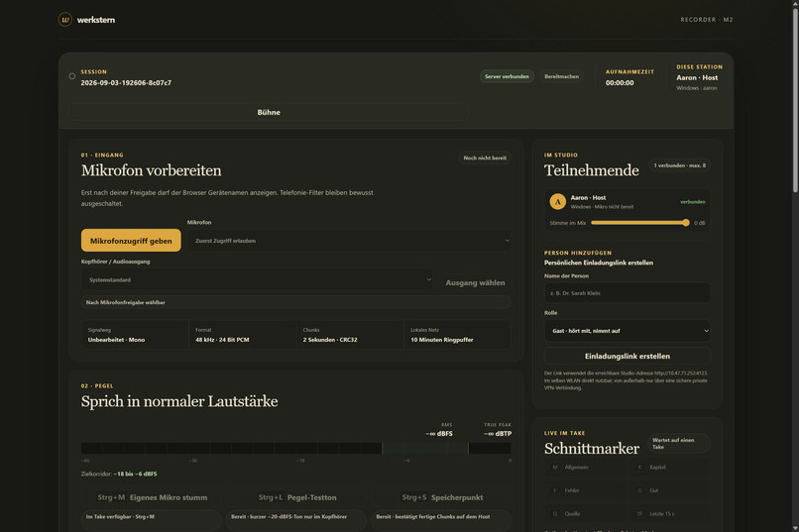This screenshot has width=799, height=532.
Task: Click the werkstern logo icon
Action: coord(64,20)
